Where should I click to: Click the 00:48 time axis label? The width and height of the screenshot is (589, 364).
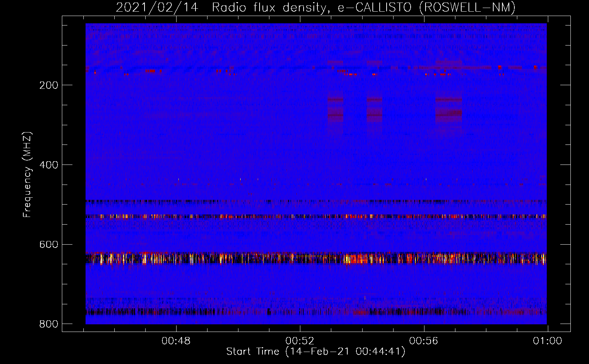point(176,341)
